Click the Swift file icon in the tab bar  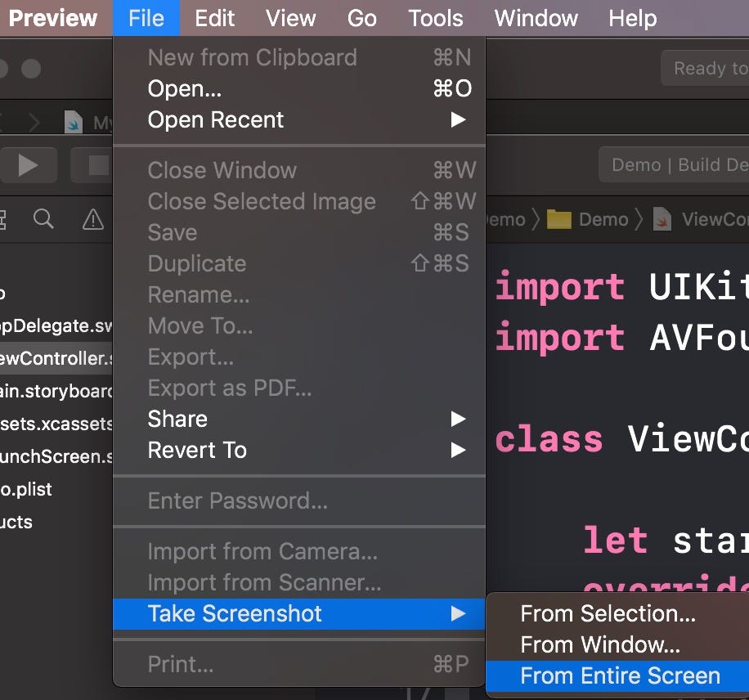[x=73, y=122]
